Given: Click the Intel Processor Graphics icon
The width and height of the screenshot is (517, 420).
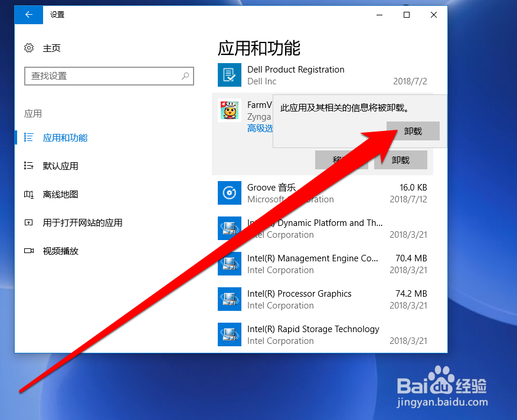Looking at the screenshot, I should pyautogui.click(x=230, y=299).
